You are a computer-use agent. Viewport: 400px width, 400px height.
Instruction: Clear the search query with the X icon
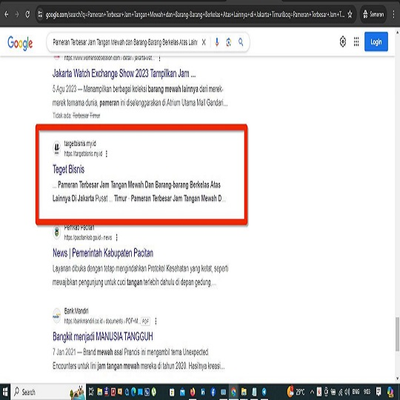204,42
